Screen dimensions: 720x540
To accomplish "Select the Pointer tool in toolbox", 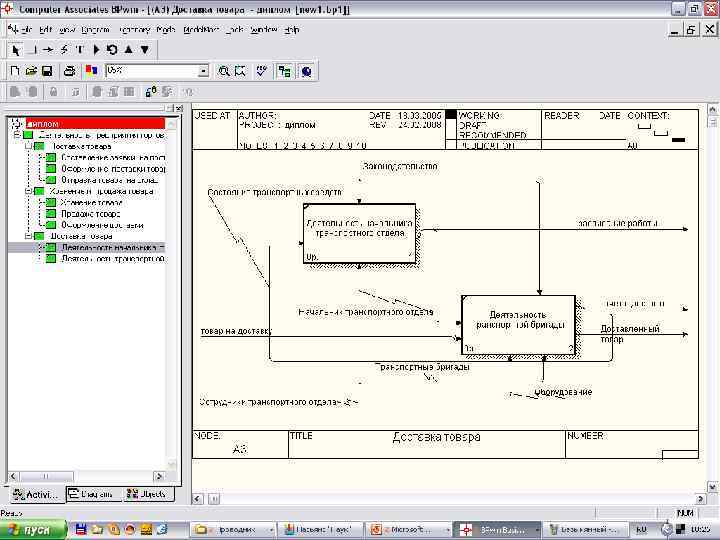I will pos(15,49).
